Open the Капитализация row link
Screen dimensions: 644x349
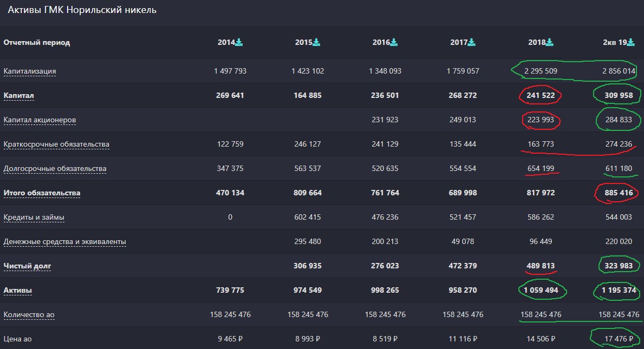pos(30,71)
